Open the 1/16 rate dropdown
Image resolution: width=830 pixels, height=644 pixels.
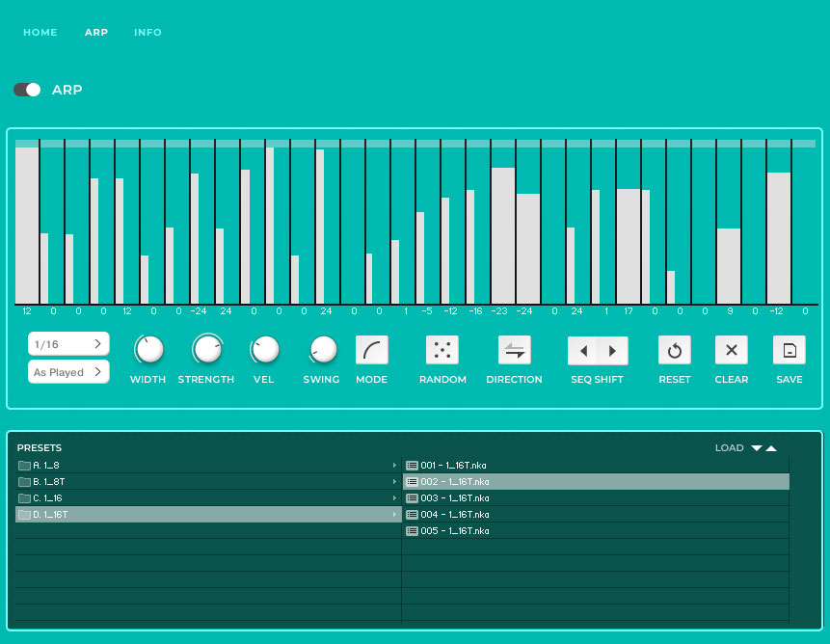pos(68,344)
